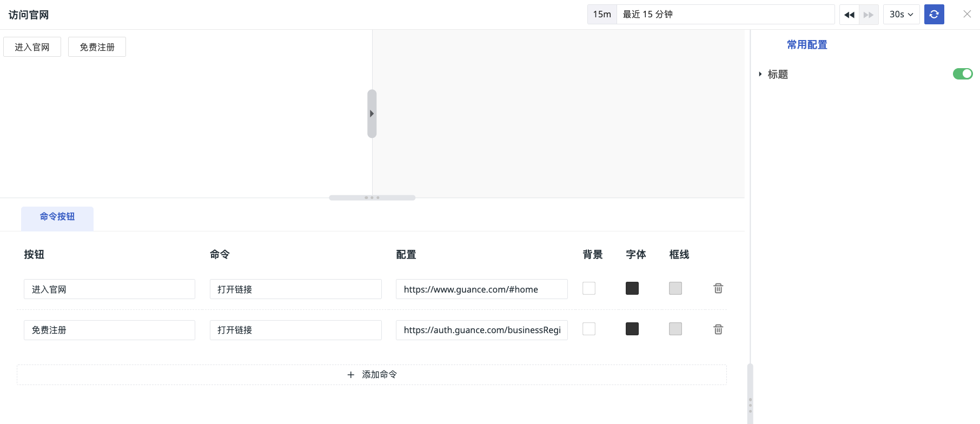This screenshot has height=424, width=980.
Task: Open command type dropdown for 免费注册 row
Action: [295, 330]
